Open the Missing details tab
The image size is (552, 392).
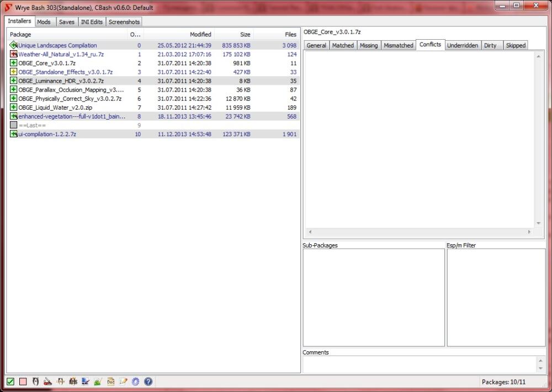coord(369,45)
